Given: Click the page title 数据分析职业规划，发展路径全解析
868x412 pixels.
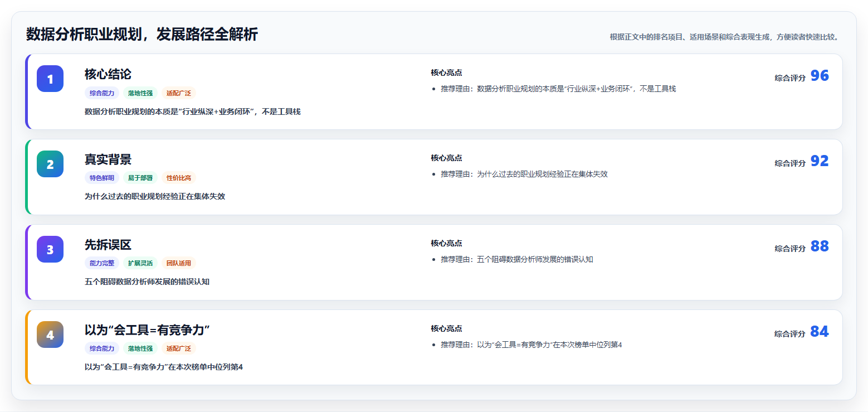Looking at the screenshot, I should (x=142, y=35).
